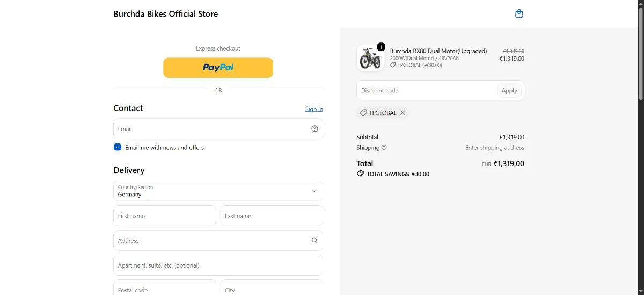This screenshot has height=295, width=644.
Task: Open the shopping bag cart icon
Action: coord(519,13)
